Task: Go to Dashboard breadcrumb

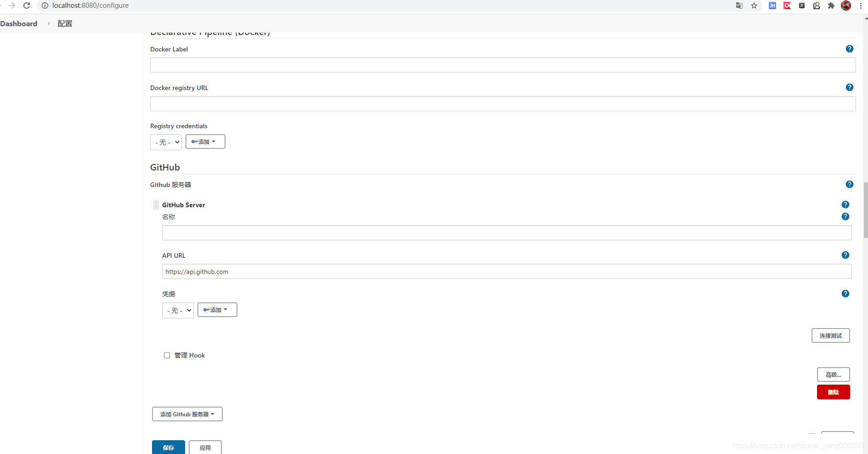Action: [19, 23]
